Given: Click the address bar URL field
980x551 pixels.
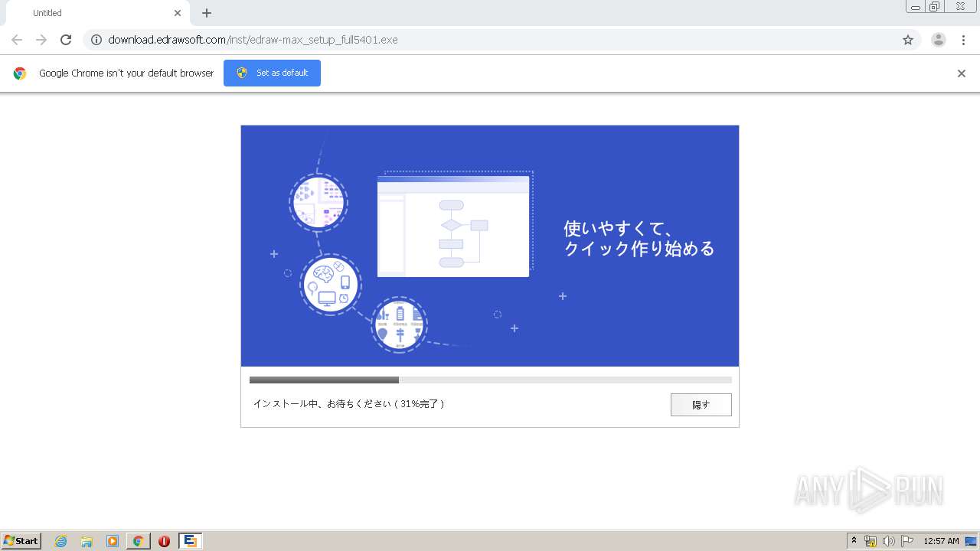Looking at the screenshot, I should [x=501, y=40].
